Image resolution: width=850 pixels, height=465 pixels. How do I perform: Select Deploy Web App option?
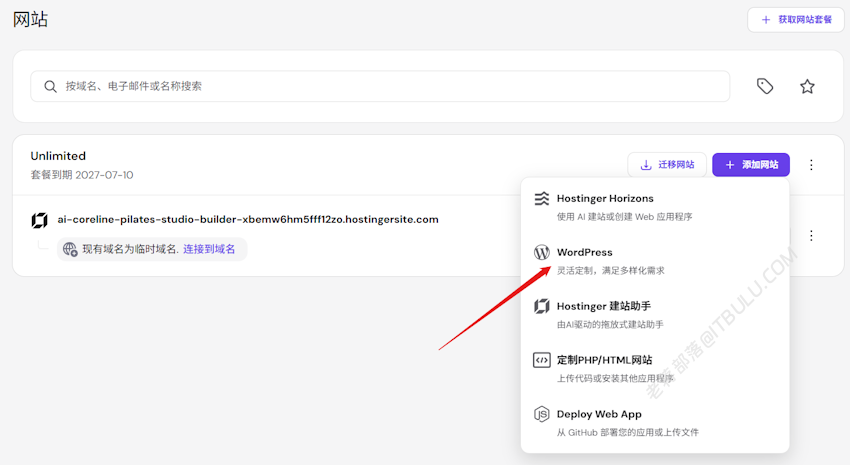pos(655,423)
